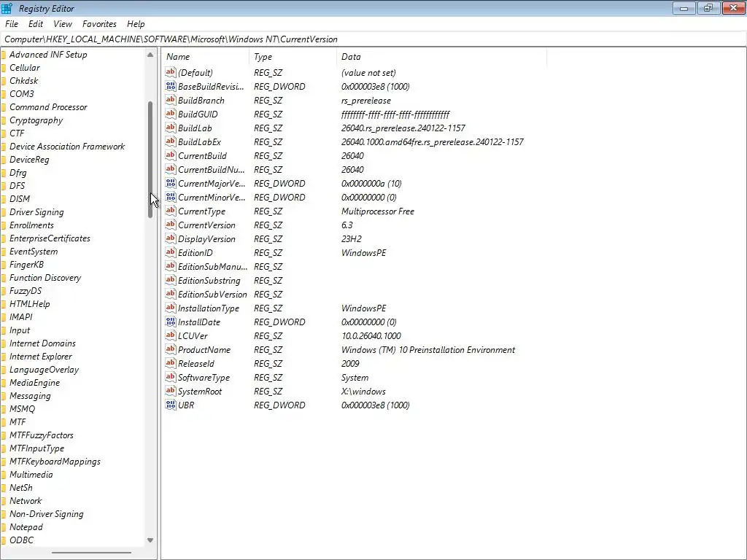Open the Help menu
This screenshot has width=747, height=560.
136,24
